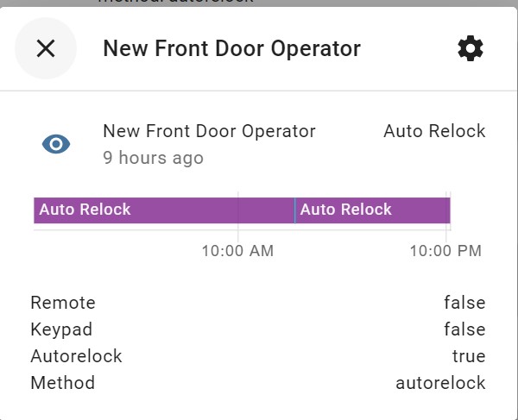Image resolution: width=518 pixels, height=420 pixels.
Task: Click the autorelock value for Method
Action: click(440, 383)
